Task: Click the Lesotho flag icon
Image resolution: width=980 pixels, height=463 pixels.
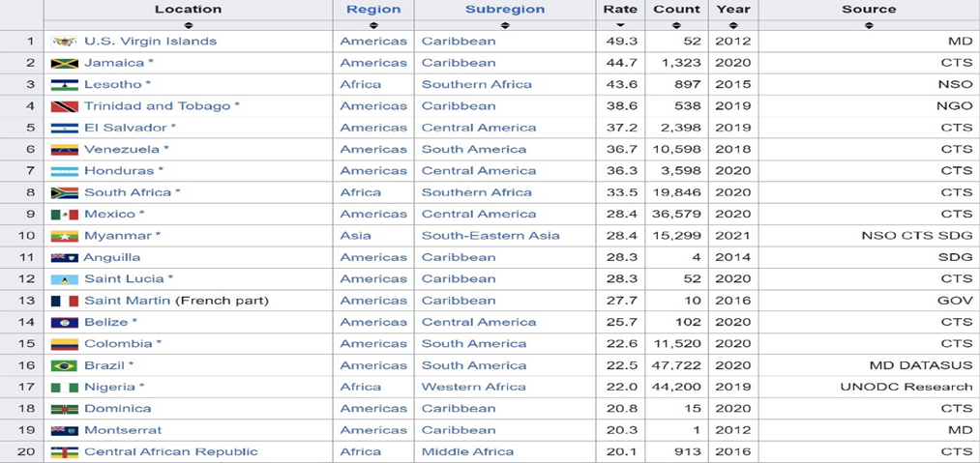Action: point(64,85)
